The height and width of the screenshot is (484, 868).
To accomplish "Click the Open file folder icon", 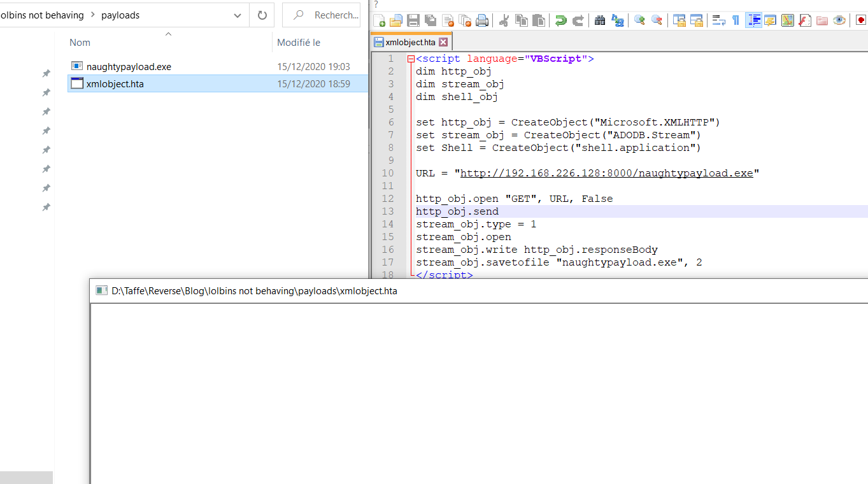I will click(x=396, y=20).
